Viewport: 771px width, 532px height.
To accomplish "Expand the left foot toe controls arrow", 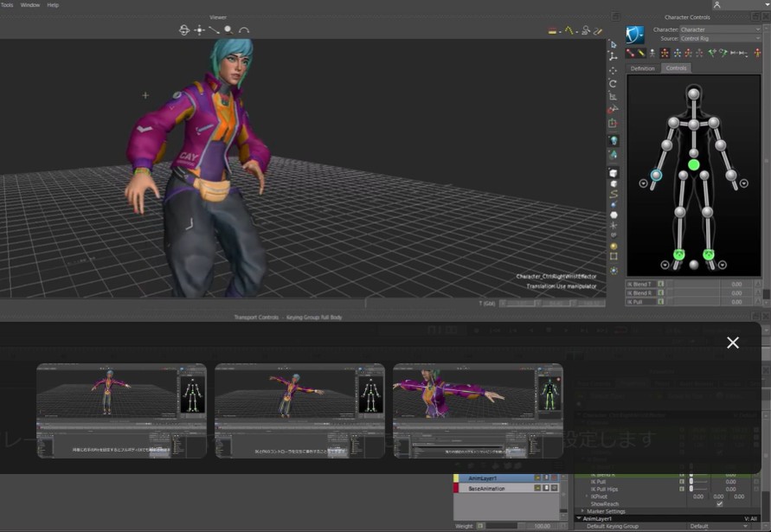I will coord(723,265).
